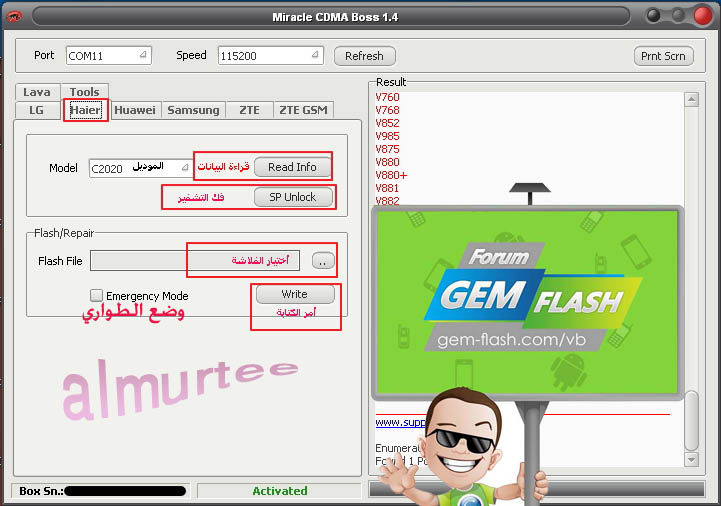Click V880+ in the Result list
The width and height of the screenshot is (721, 506).
(391, 175)
